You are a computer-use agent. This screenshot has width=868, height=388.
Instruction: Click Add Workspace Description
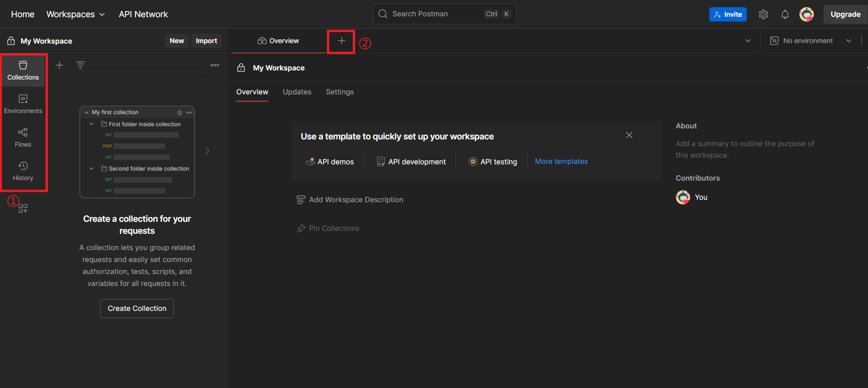(x=350, y=200)
